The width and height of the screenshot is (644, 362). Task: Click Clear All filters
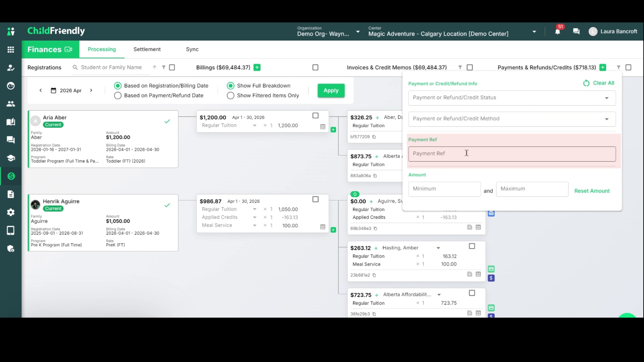(x=599, y=83)
